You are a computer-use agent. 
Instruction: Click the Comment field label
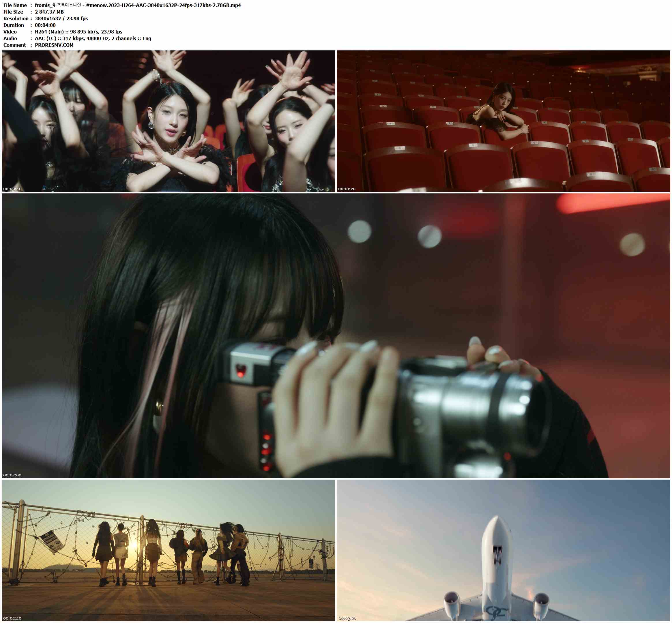click(14, 45)
